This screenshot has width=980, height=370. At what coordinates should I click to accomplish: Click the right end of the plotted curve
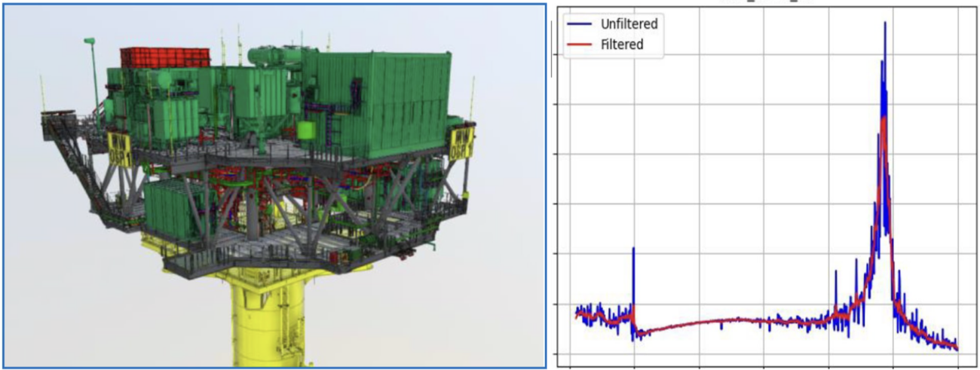click(956, 347)
